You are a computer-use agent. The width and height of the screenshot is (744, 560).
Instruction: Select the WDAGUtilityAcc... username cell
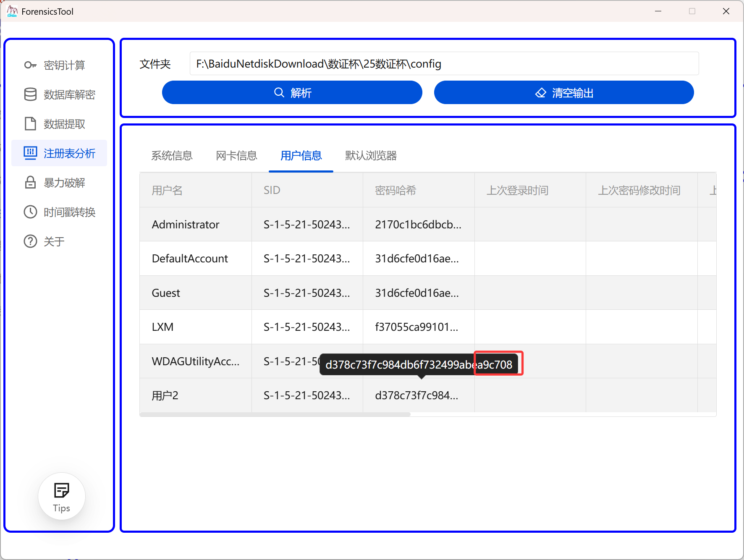[196, 361]
